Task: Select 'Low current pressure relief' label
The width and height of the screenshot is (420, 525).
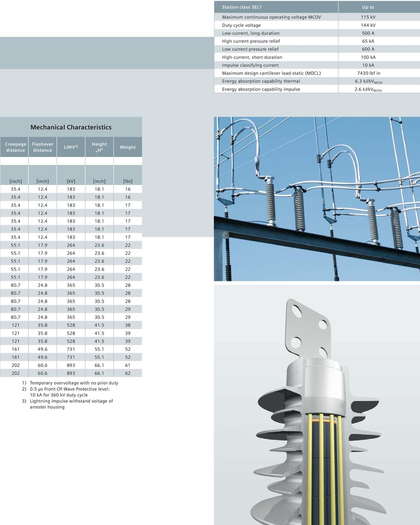Action: pos(250,49)
